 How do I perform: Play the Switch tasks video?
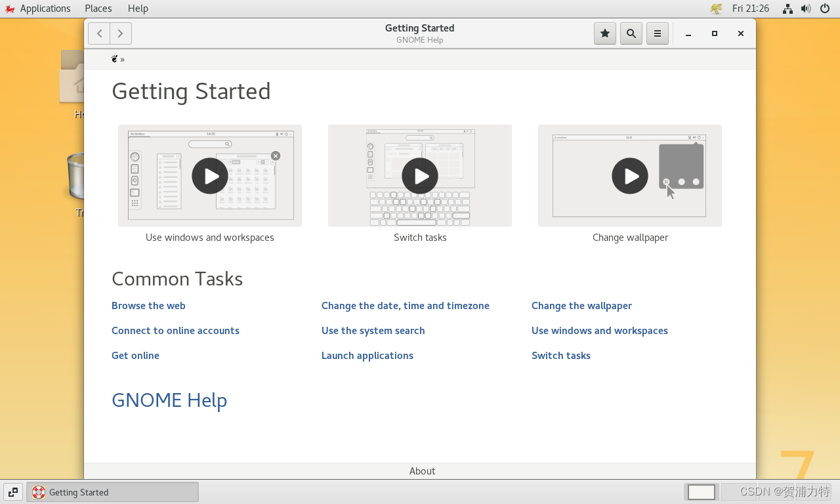(x=420, y=176)
